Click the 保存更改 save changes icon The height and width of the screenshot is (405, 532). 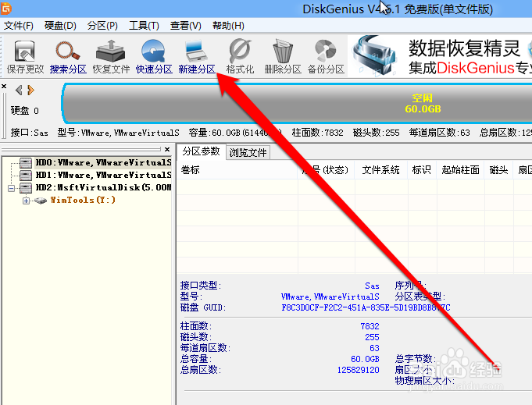[x=25, y=57]
